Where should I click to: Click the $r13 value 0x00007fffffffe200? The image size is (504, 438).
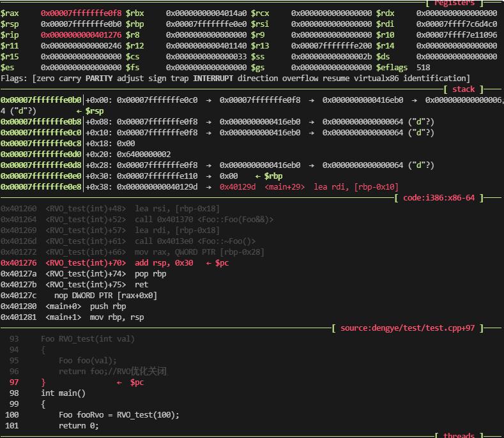[332, 45]
